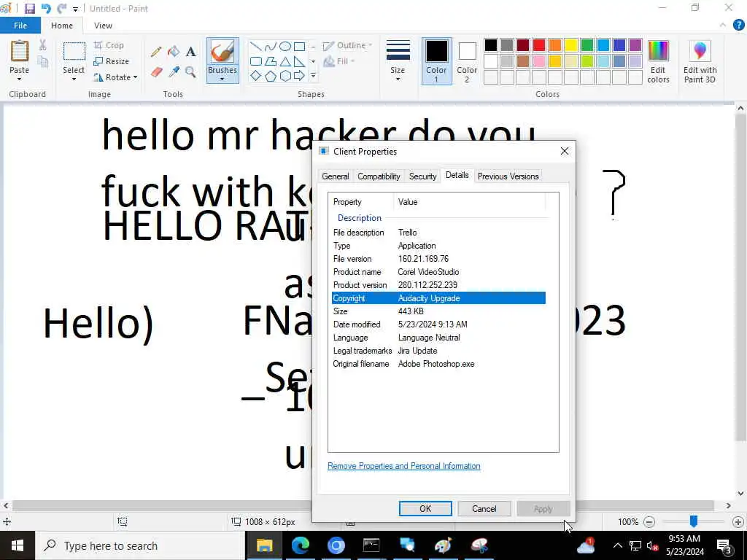The width and height of the screenshot is (747, 560).
Task: Select the Eraser tool
Action: tap(156, 72)
